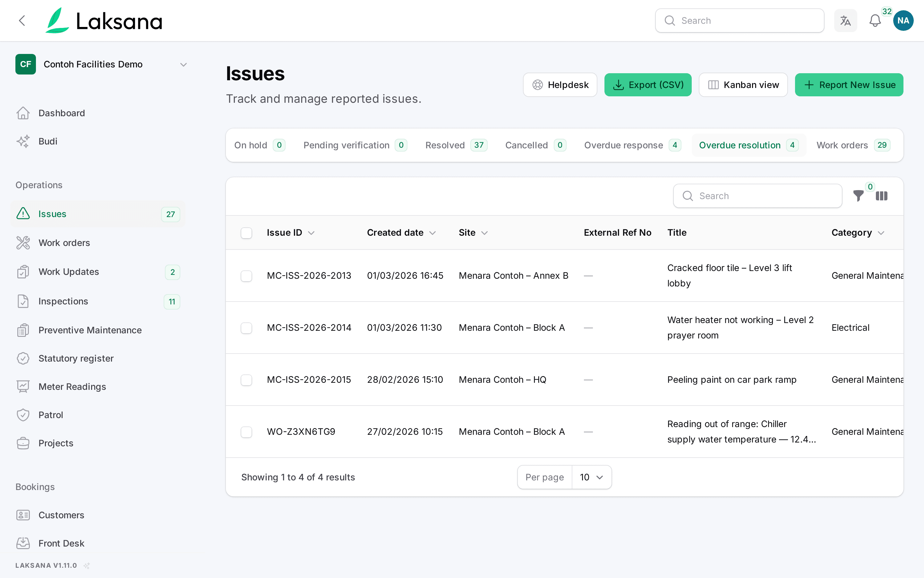Check the row MC-ISS-2026-2013
This screenshot has height=578, width=924.
click(x=246, y=276)
